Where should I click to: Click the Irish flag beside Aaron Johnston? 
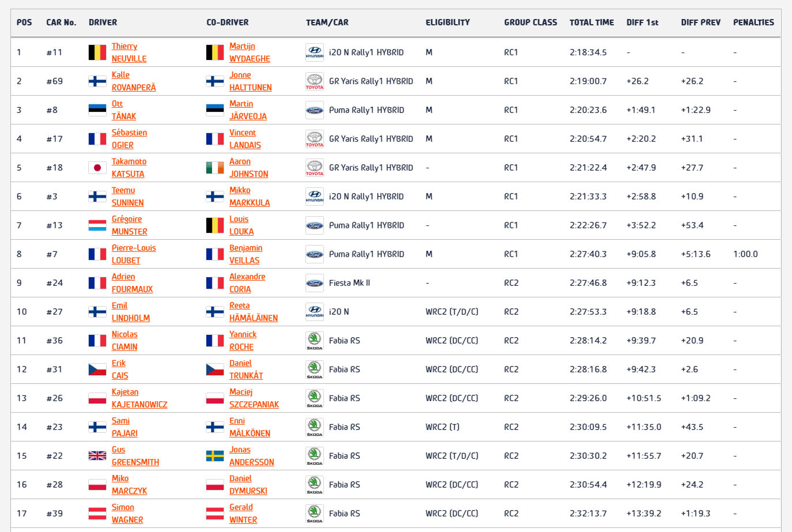(215, 168)
